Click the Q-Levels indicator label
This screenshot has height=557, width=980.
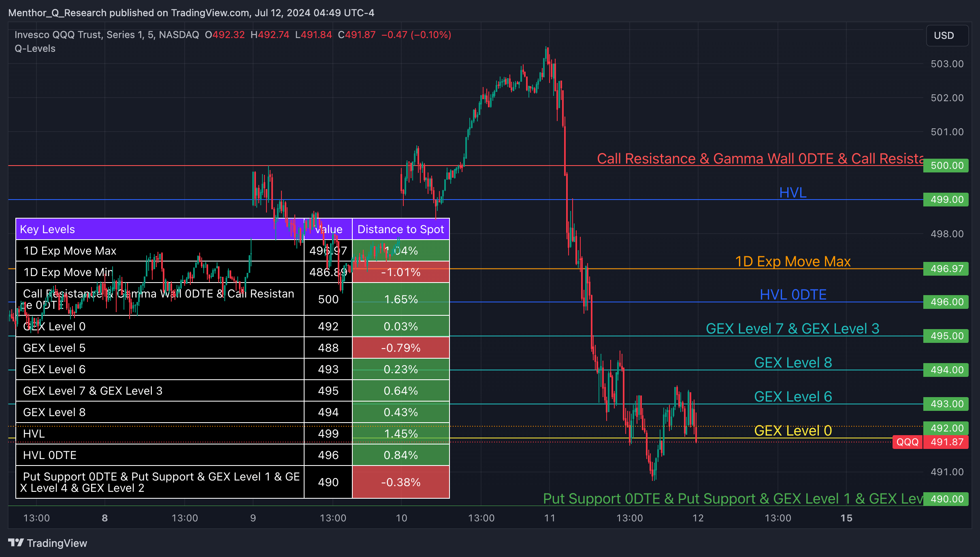35,49
